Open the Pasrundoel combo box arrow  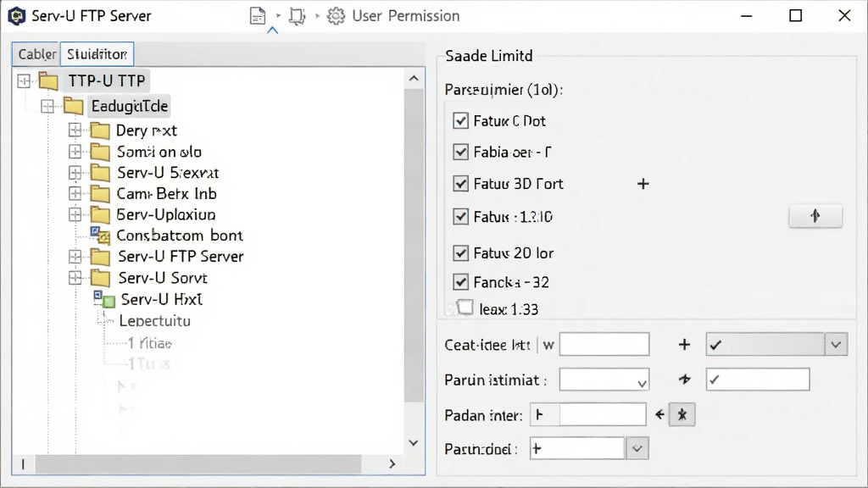(637, 449)
